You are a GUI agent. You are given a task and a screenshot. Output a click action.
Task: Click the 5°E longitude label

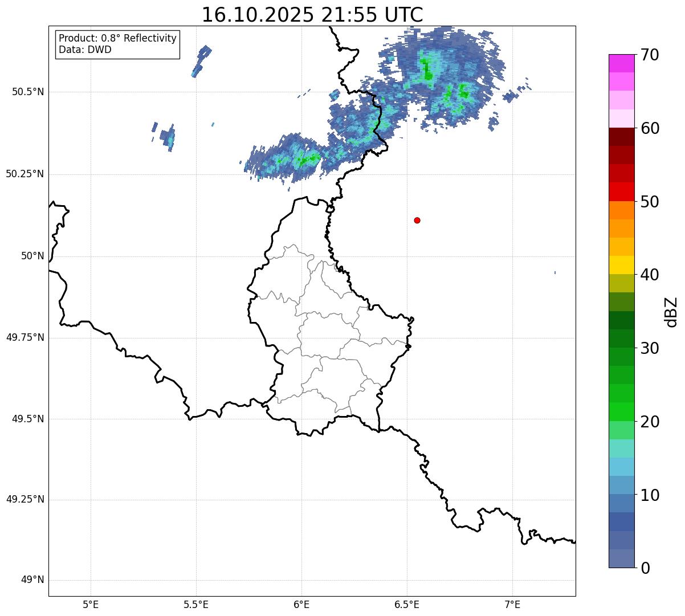(91, 604)
